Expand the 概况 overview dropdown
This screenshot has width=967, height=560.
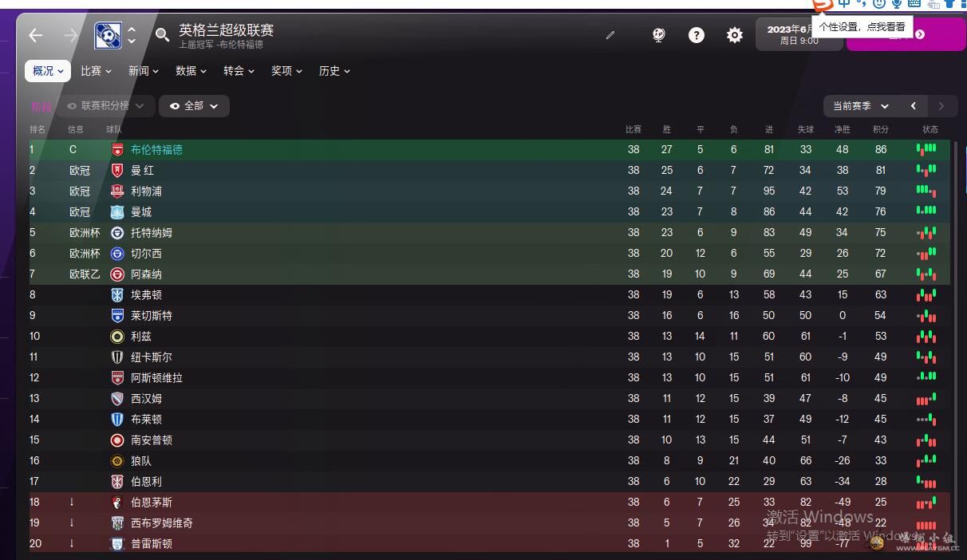pos(48,71)
